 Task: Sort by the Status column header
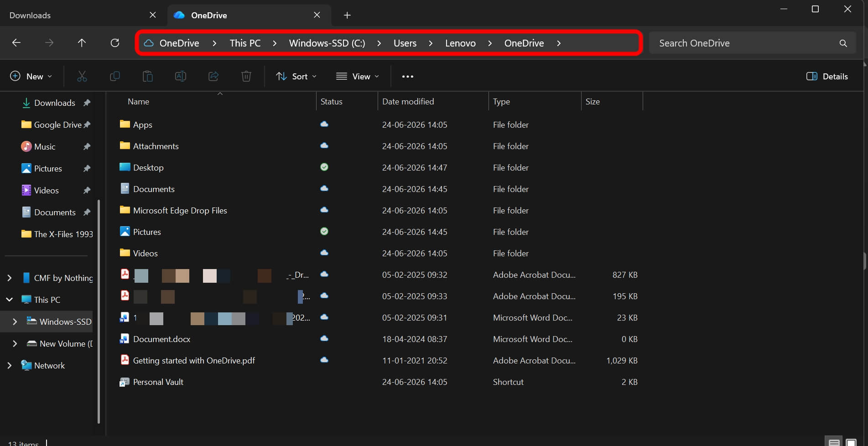point(331,102)
